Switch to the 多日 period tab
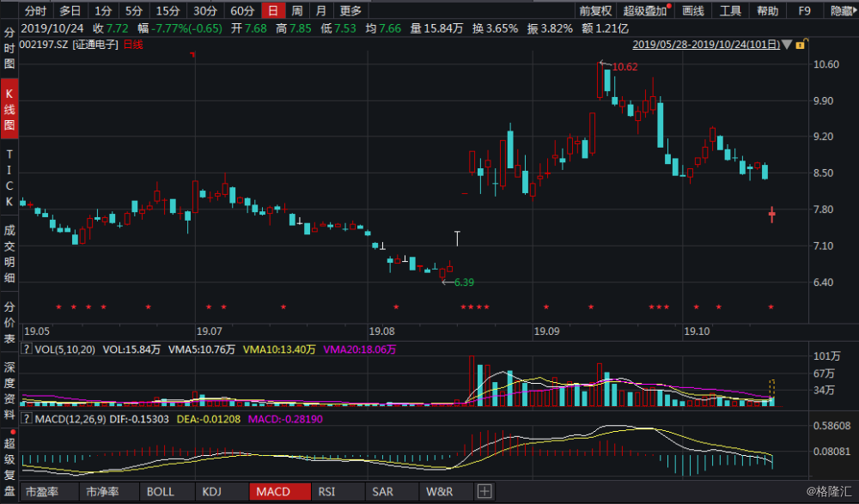Viewport: 859px width, 504px height. [x=70, y=10]
